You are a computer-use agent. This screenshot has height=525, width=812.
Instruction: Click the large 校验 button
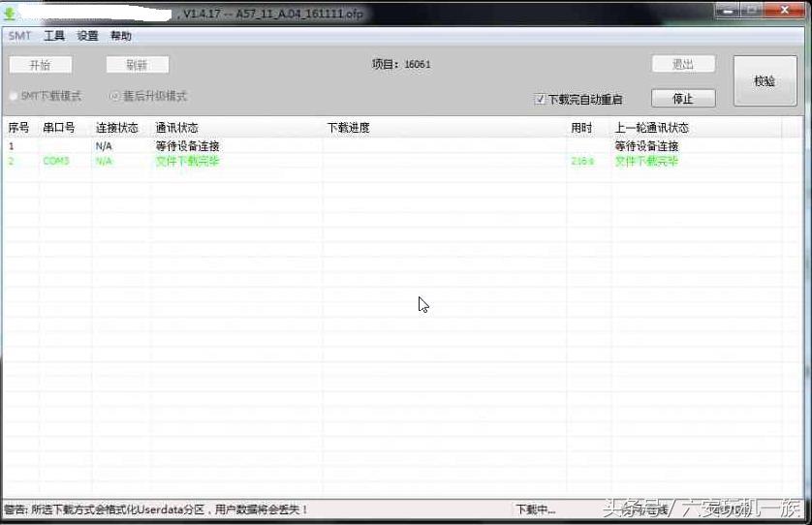pos(765,81)
